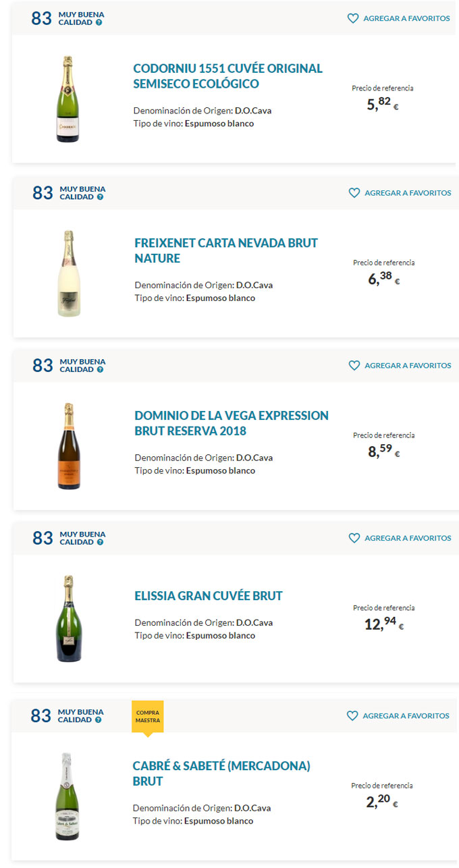Screen dimensions: 459x868
Task: Open Freixenet Carta Nevada Brut Nature page
Action: coord(225,250)
